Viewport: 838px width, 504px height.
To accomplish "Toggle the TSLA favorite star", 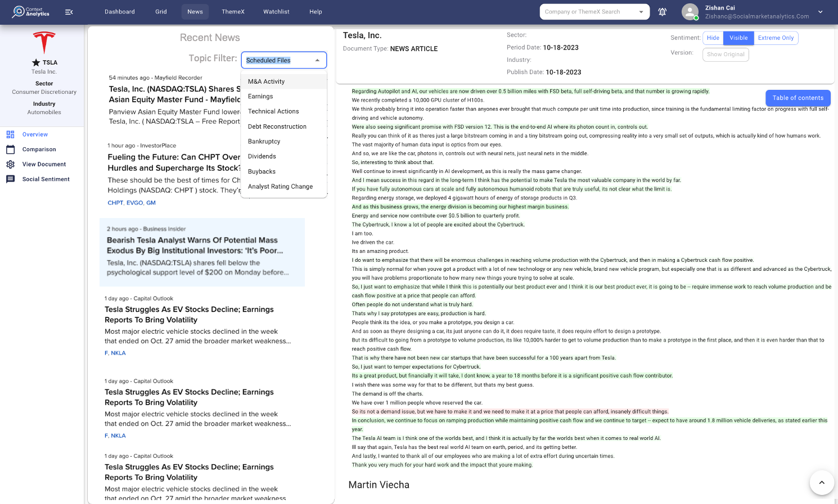I will (x=36, y=62).
